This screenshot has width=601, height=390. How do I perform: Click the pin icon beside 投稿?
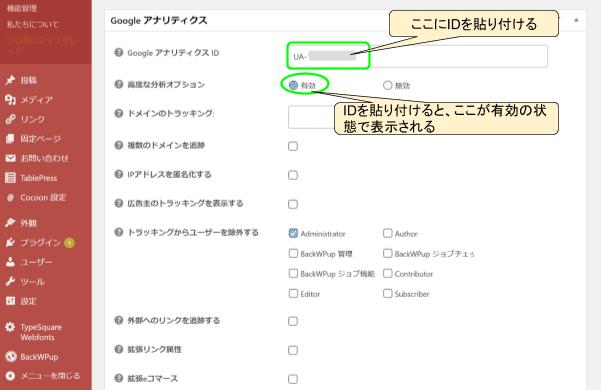[10, 80]
